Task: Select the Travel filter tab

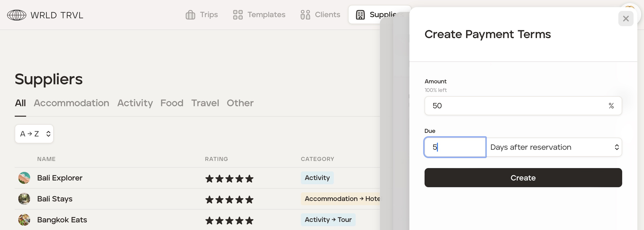Action: coord(205,103)
